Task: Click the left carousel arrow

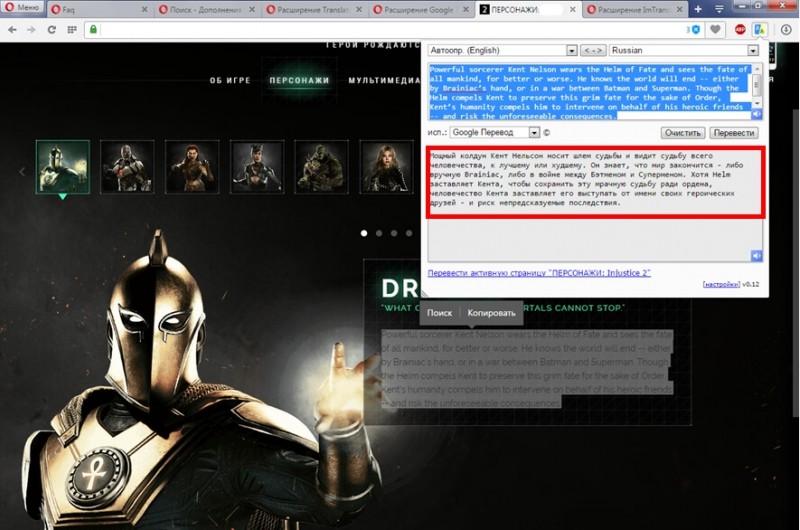Action: click(x=22, y=171)
